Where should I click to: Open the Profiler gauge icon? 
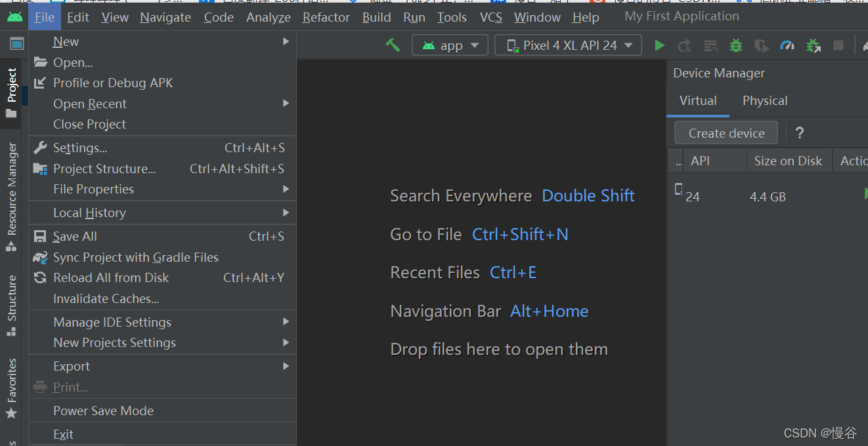pyautogui.click(x=787, y=45)
